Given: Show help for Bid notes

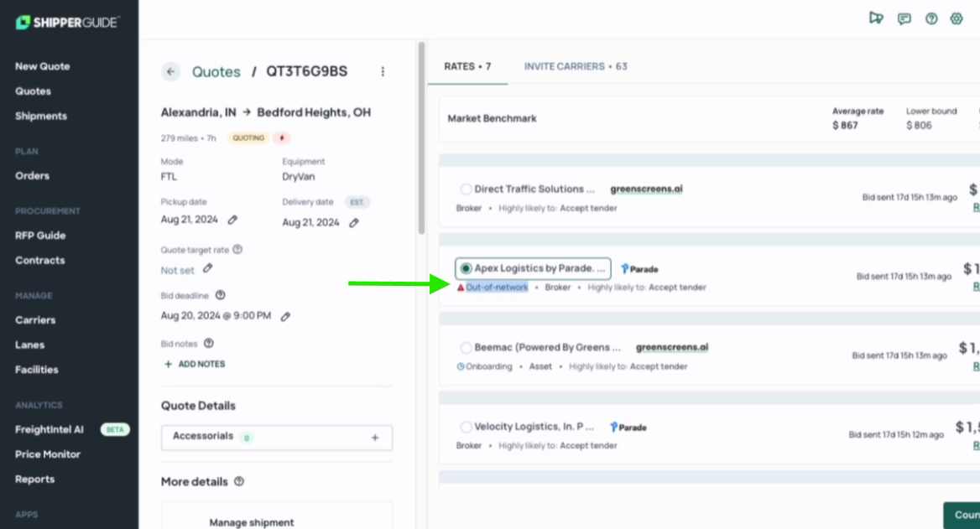Looking at the screenshot, I should (209, 343).
